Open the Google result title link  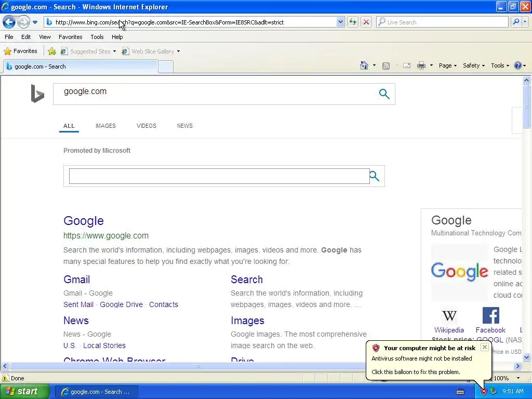pos(84,221)
